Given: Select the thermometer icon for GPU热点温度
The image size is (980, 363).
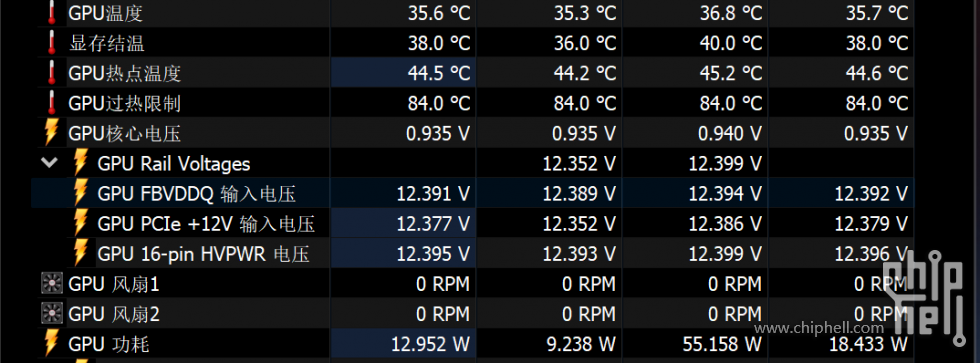Looking at the screenshot, I should (51, 72).
